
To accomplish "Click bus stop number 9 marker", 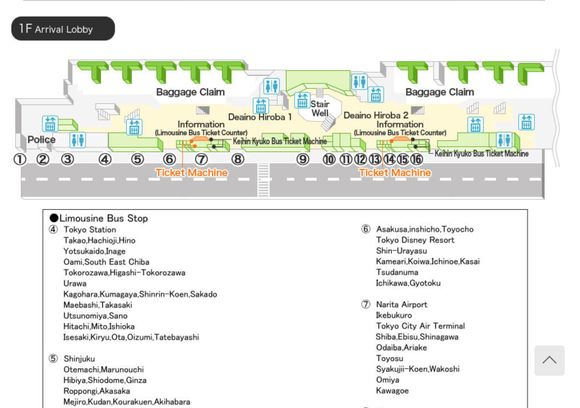I will (303, 159).
